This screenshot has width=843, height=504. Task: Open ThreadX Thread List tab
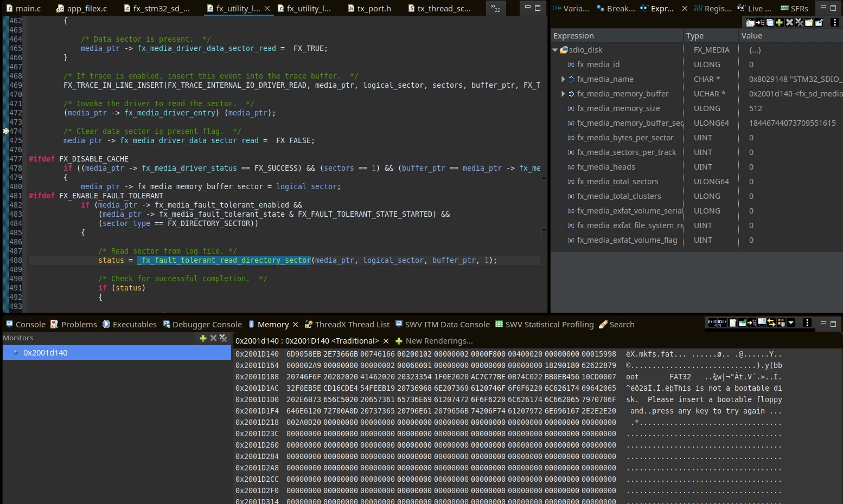347,325
